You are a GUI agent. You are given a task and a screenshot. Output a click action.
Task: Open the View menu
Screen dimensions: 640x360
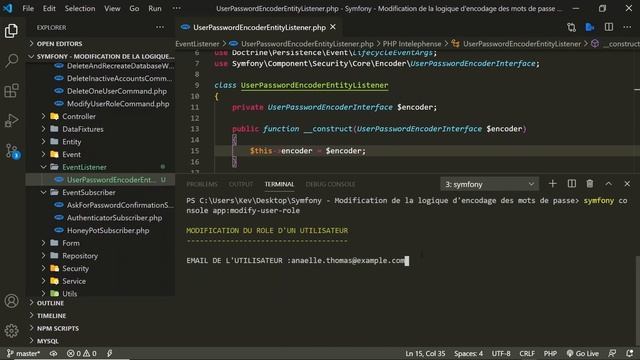point(112,8)
